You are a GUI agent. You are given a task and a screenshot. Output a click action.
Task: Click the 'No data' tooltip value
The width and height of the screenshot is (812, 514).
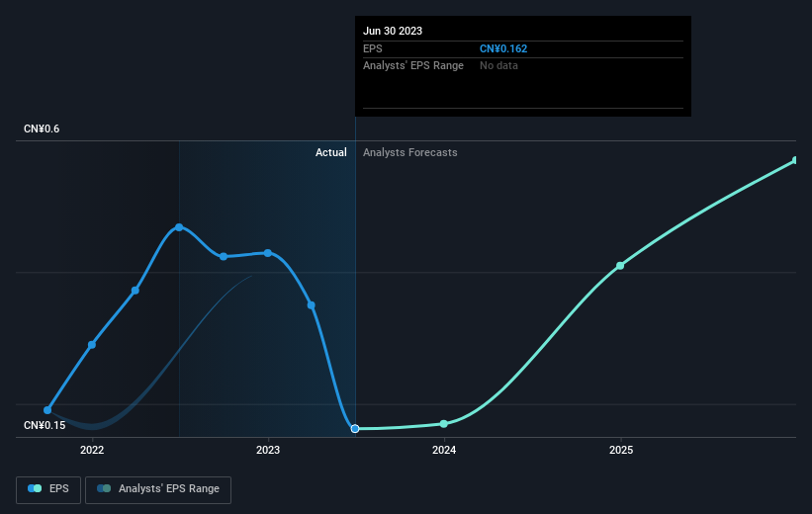point(498,65)
